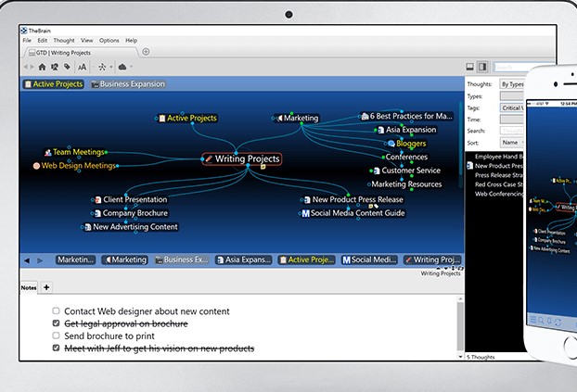Select Web Conferencing list item
The height and width of the screenshot is (392, 577).
click(x=499, y=194)
